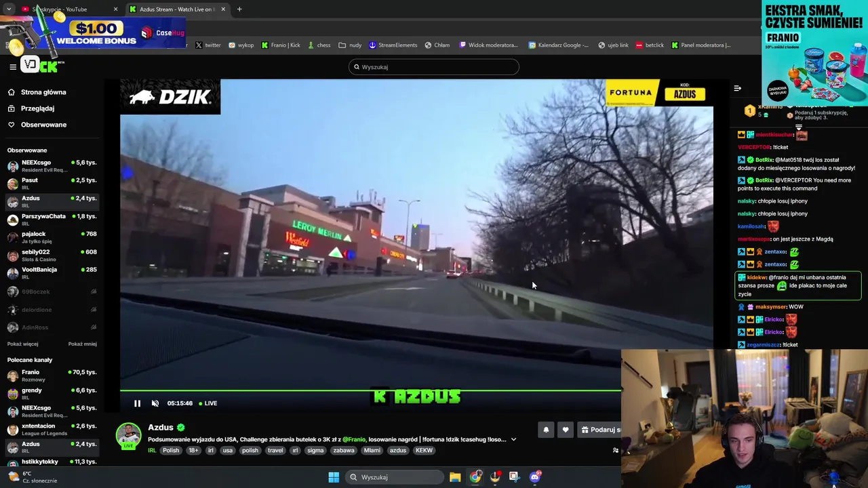
Task: Open the wykop bookmark
Action: pos(241,45)
